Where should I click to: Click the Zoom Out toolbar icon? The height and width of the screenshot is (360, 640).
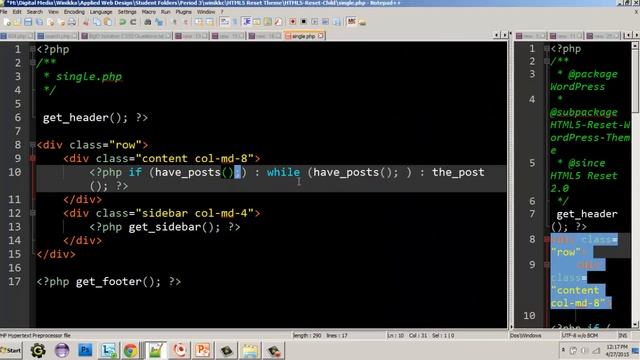tap(186, 22)
